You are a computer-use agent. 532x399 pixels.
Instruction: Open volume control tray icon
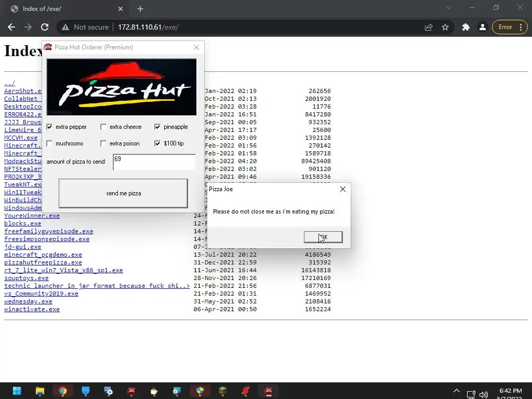click(484, 394)
